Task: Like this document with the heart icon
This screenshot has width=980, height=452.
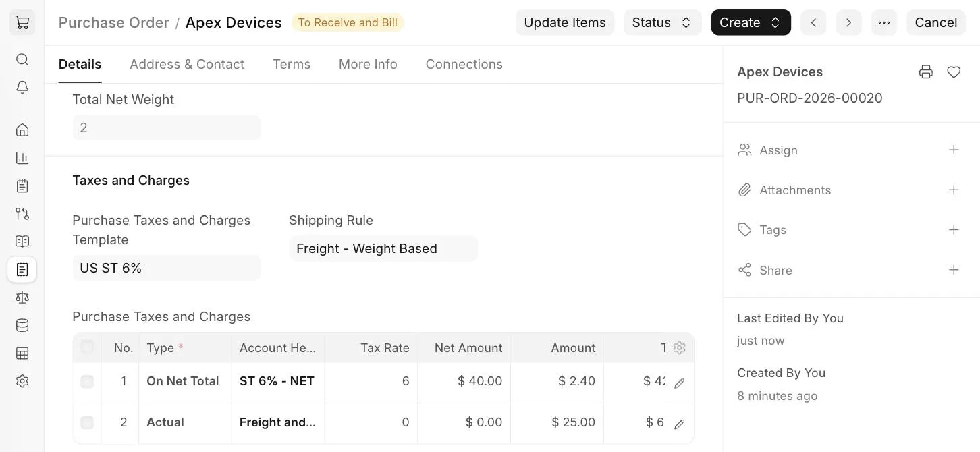Action: pos(954,72)
